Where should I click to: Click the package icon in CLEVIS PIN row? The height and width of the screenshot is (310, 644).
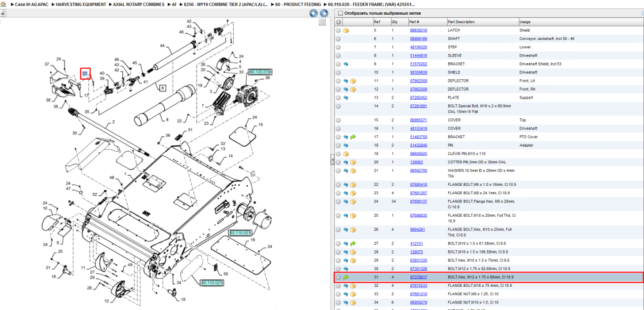(x=346, y=154)
